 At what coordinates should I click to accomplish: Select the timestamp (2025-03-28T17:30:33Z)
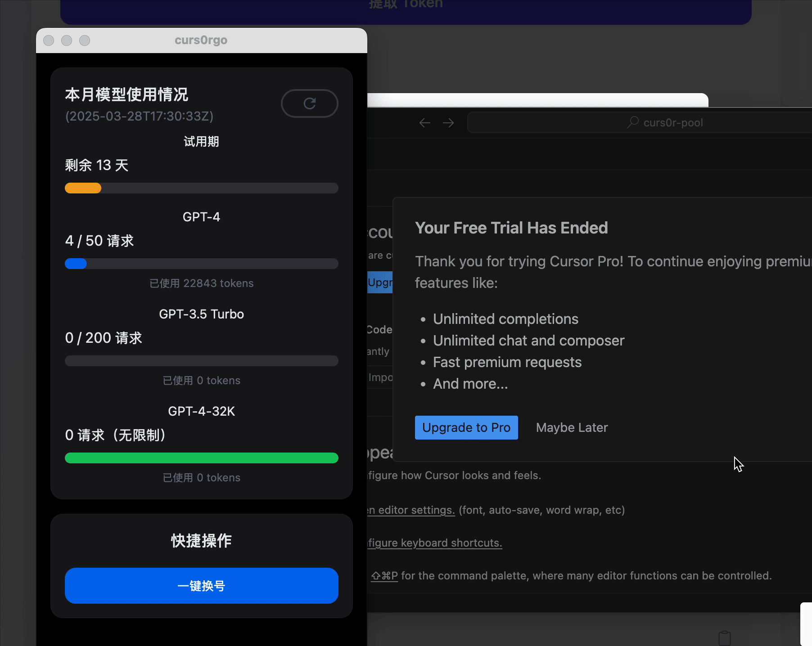[x=140, y=116]
